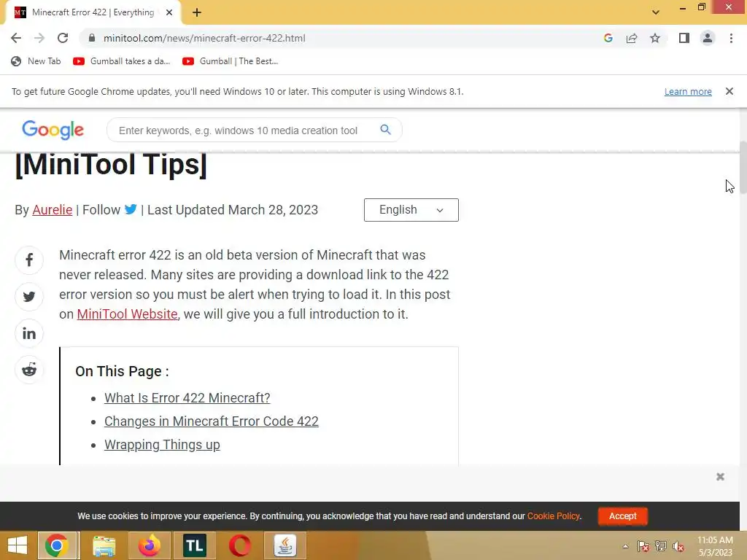This screenshot has width=747, height=560.
Task: Open the Java app in taskbar
Action: click(x=285, y=545)
